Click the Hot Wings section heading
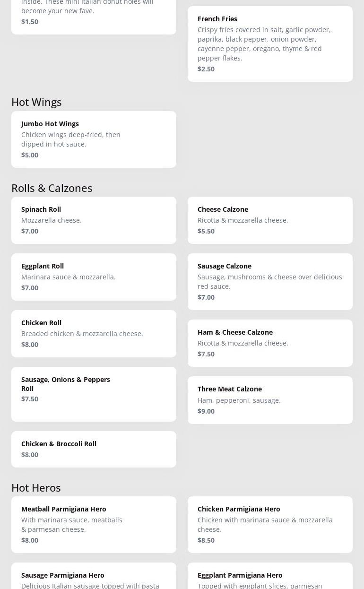 [x=36, y=102]
